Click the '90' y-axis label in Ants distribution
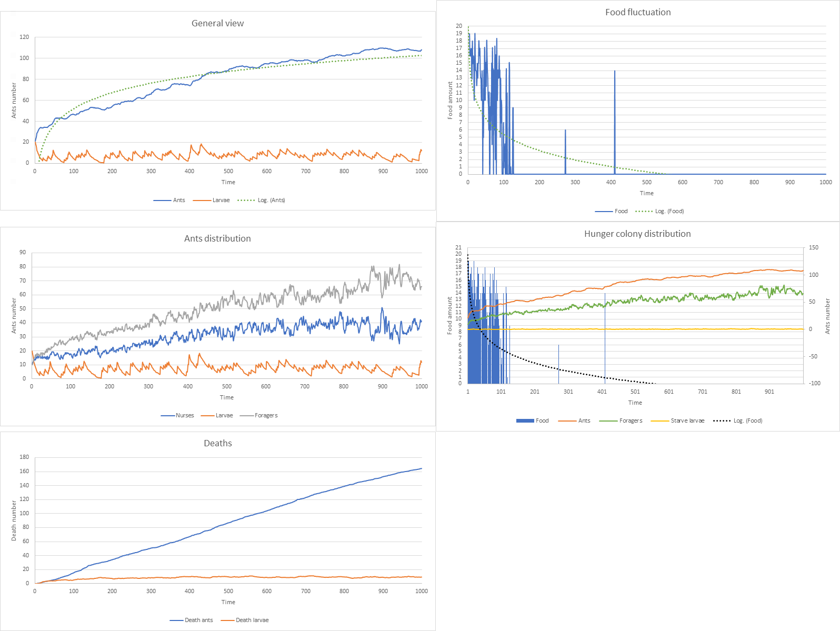This screenshot has width=840, height=631. coord(23,253)
